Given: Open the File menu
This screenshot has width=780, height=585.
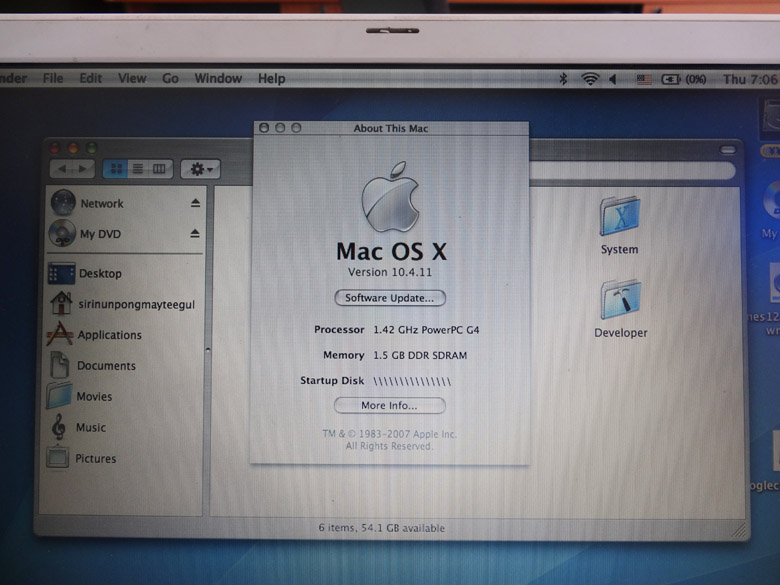Looking at the screenshot, I should tap(53, 78).
